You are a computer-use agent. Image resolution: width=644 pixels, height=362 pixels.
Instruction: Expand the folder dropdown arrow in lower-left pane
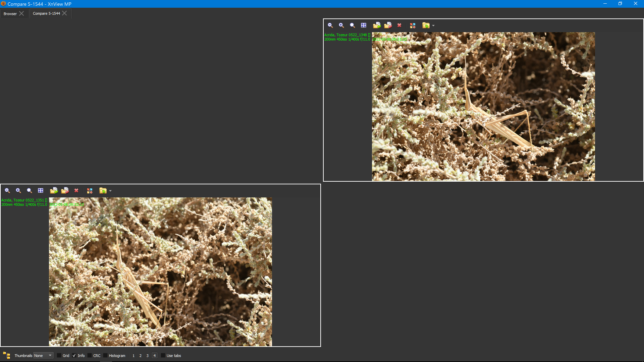[x=110, y=191]
